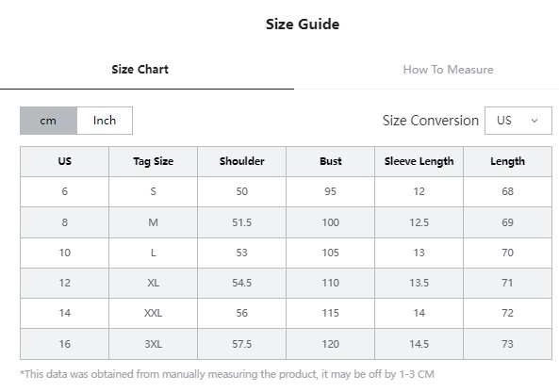Select the M tag size cell
The image size is (559, 392).
[154, 222]
